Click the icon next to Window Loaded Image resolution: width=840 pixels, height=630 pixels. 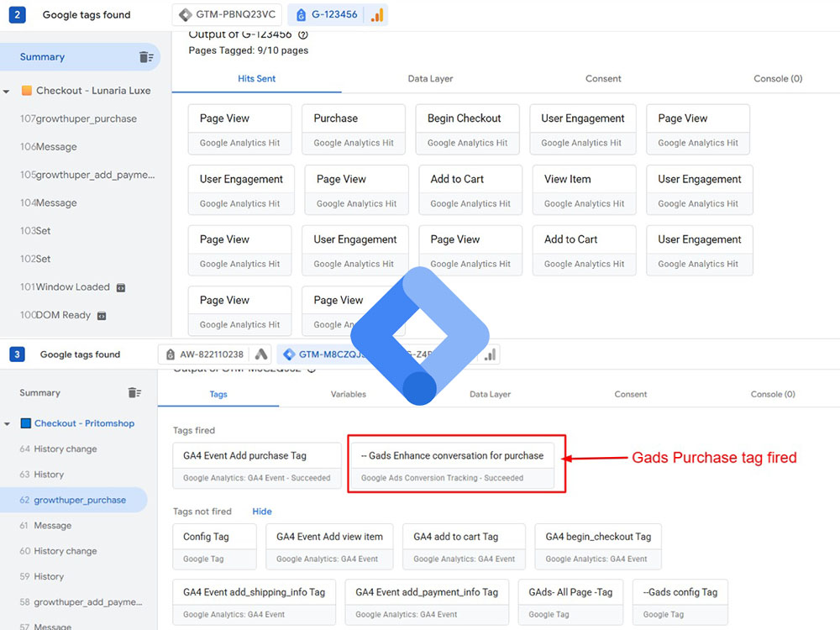(121, 287)
